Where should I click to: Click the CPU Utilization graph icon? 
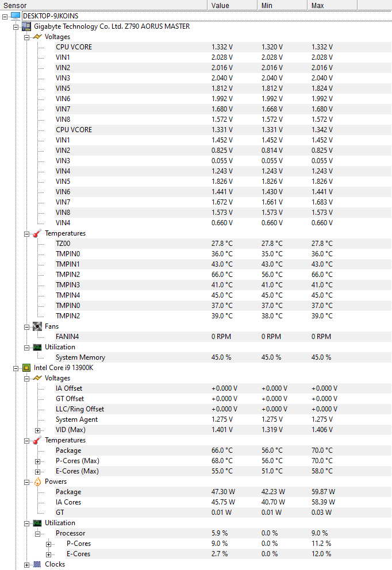click(x=37, y=523)
